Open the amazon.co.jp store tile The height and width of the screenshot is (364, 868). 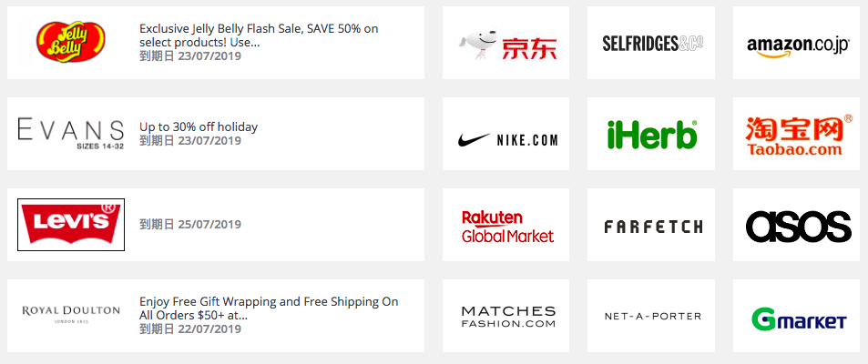click(x=797, y=43)
